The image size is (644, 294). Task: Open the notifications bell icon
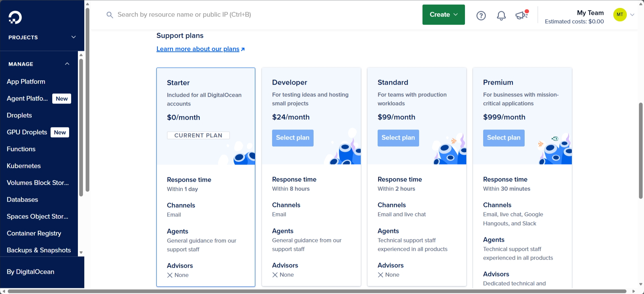(x=501, y=16)
